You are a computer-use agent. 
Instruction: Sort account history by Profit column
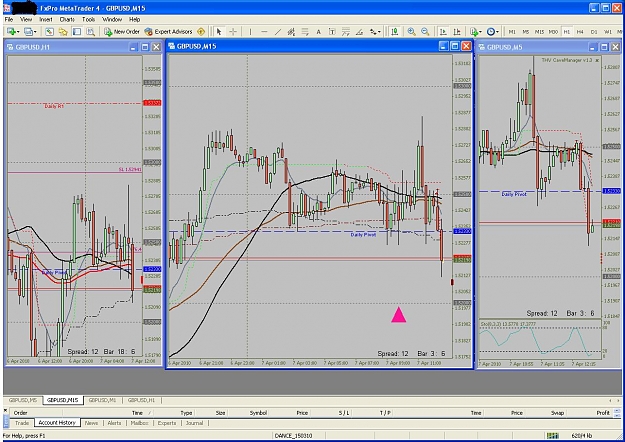(x=603, y=413)
